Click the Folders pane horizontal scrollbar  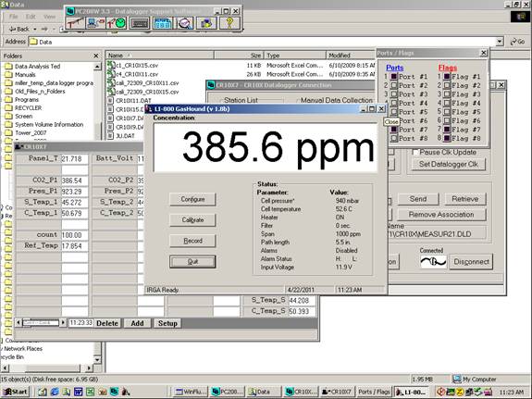(47, 368)
